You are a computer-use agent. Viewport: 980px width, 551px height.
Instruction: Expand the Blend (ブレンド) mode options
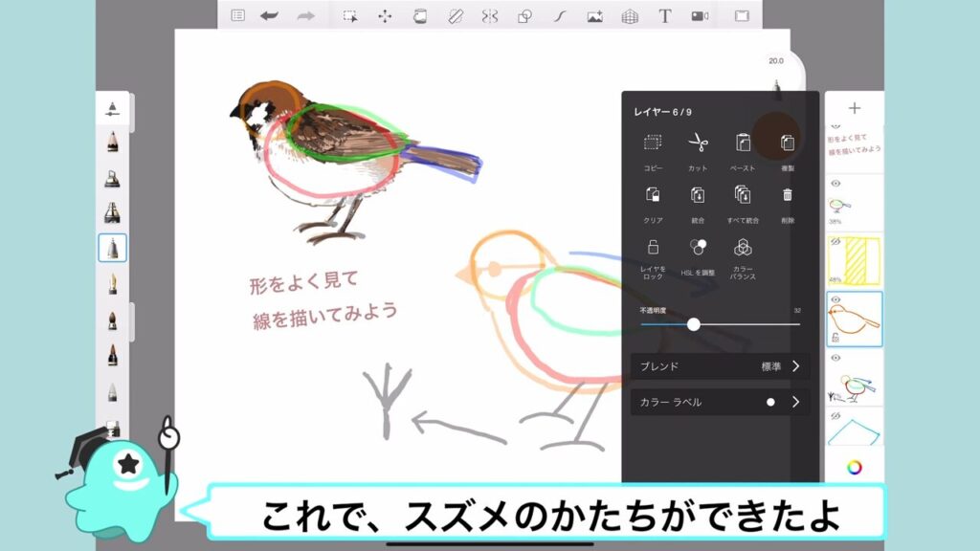(x=795, y=366)
